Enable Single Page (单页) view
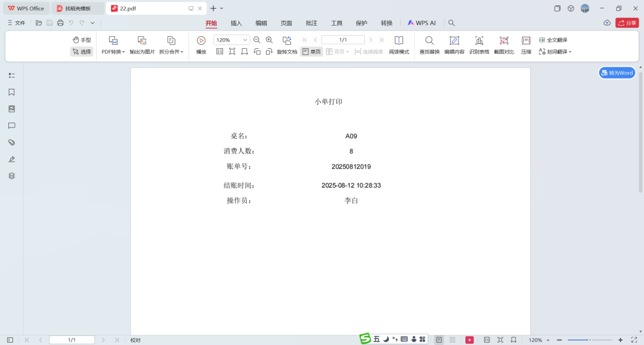Viewport: 644px width, 345px height. coord(311,52)
